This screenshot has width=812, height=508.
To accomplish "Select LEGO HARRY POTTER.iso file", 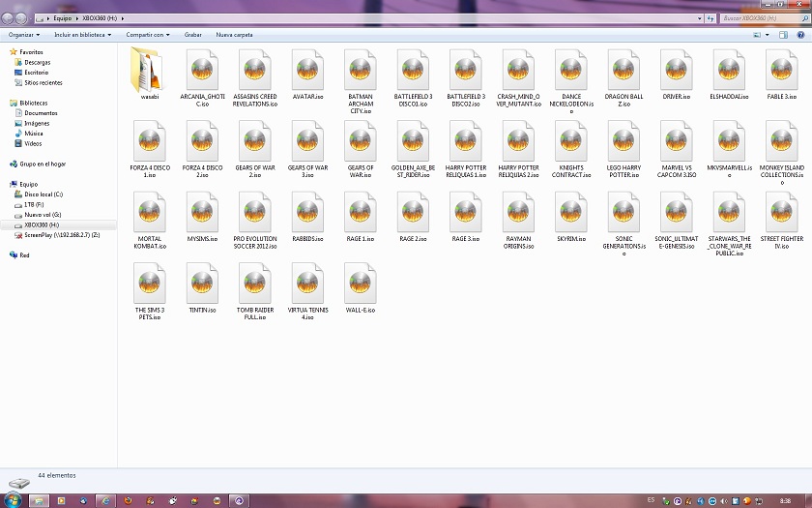I will point(623,149).
